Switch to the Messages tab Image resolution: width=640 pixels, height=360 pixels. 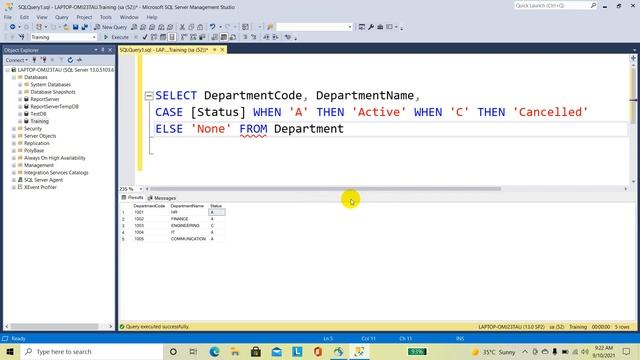coord(162,198)
